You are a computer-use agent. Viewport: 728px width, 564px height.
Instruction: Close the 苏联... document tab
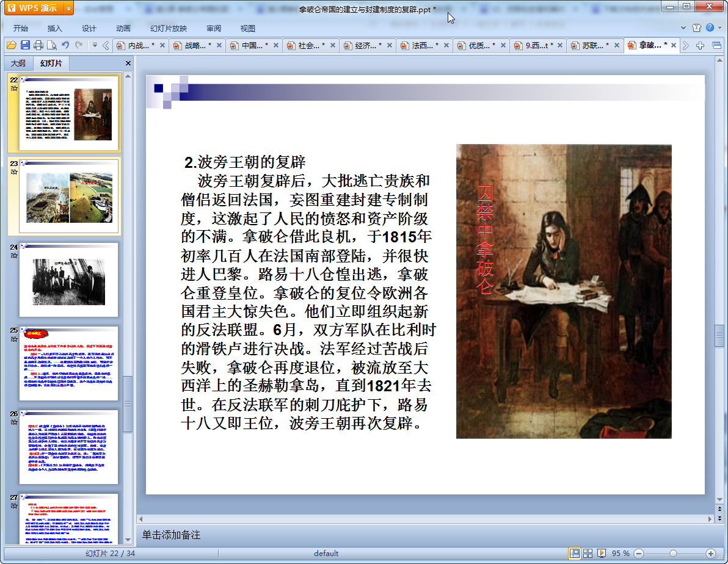pos(617,45)
